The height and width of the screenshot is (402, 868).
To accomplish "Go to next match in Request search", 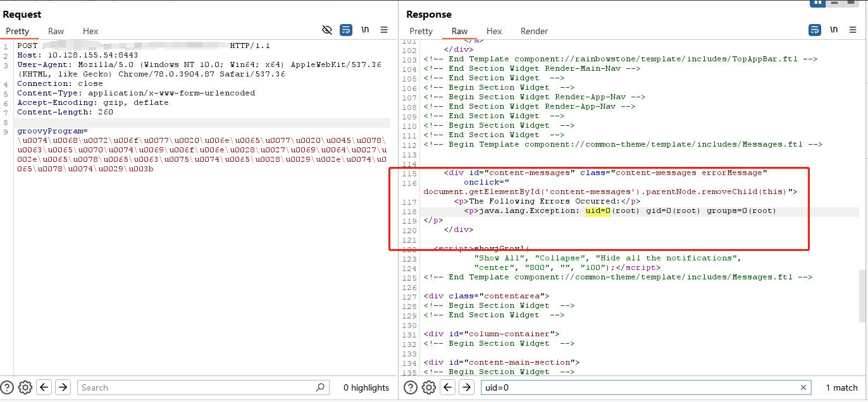I will [x=63, y=387].
